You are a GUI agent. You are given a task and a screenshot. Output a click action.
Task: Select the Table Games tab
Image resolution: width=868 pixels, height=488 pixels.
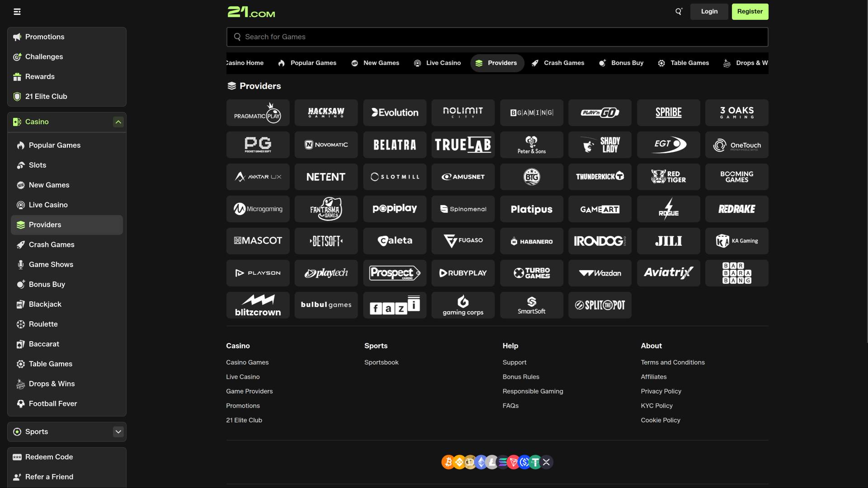684,63
